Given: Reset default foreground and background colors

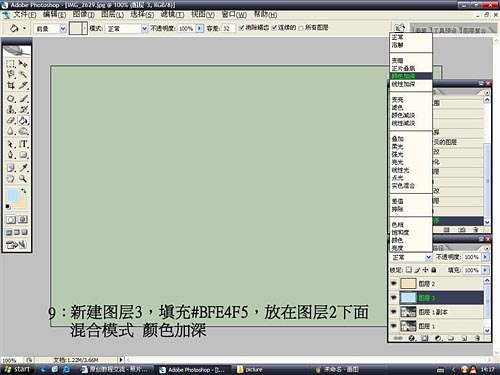Looking at the screenshot, I should [8, 207].
